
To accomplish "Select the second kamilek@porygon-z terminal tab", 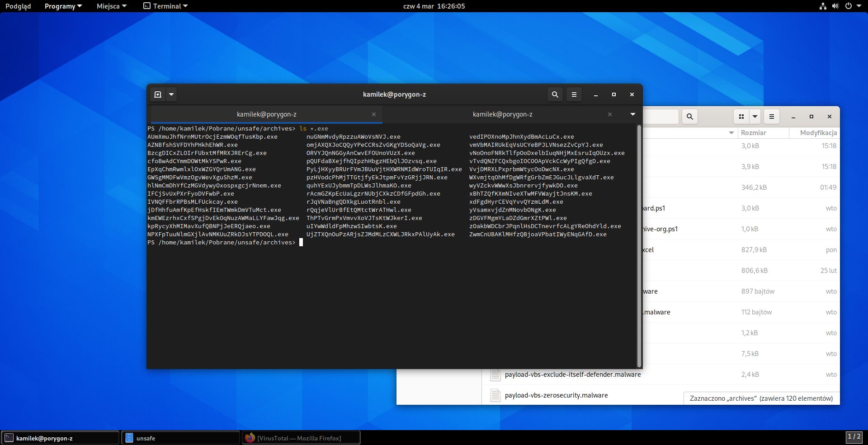I will tap(502, 114).
